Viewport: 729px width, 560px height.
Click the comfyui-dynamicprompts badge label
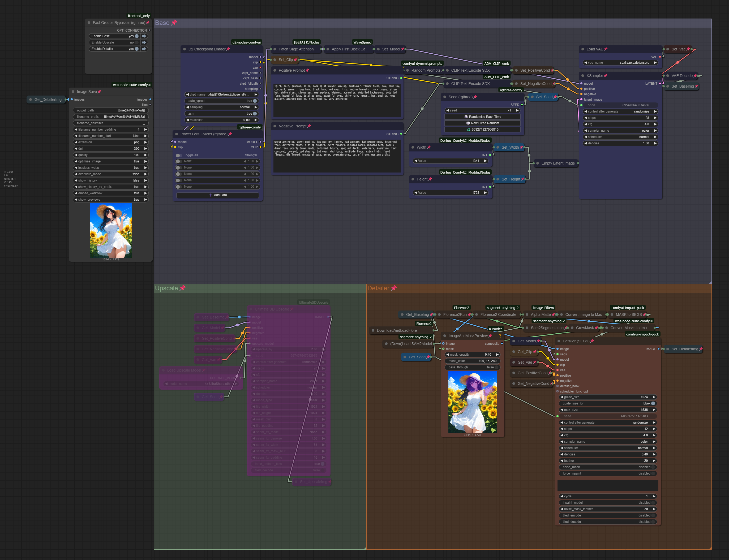[x=422, y=63]
